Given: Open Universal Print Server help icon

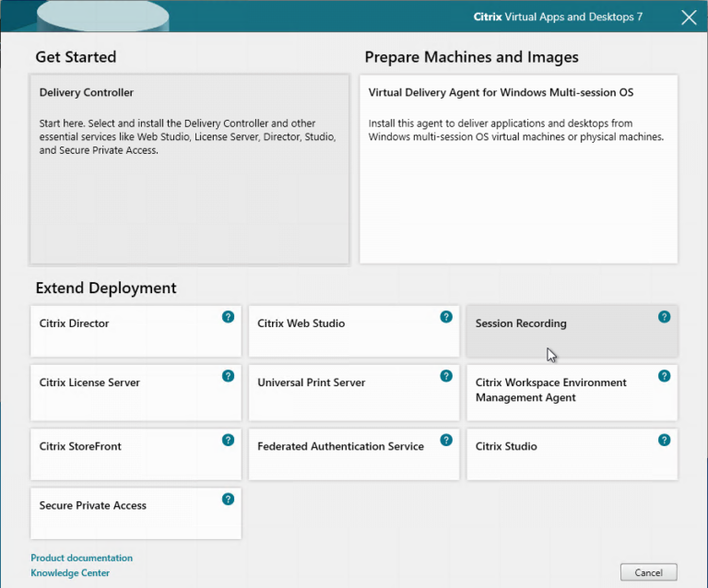Looking at the screenshot, I should click(x=446, y=376).
